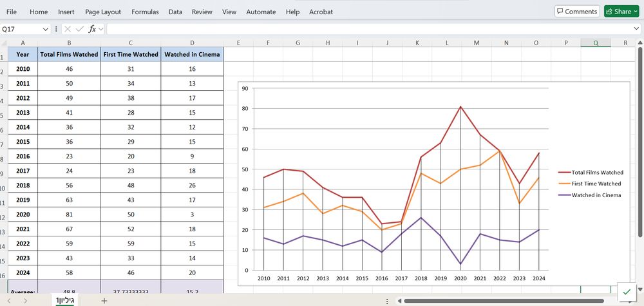The height and width of the screenshot is (306, 644).
Task: Click the 'First Time Watched' header cell
Action: pyautogui.click(x=131, y=54)
